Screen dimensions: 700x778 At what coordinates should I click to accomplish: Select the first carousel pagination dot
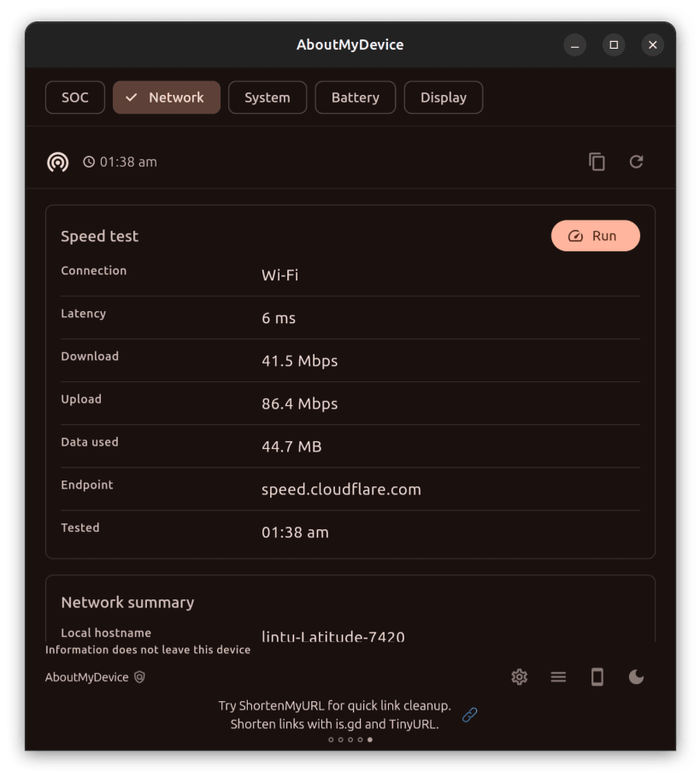click(331, 740)
